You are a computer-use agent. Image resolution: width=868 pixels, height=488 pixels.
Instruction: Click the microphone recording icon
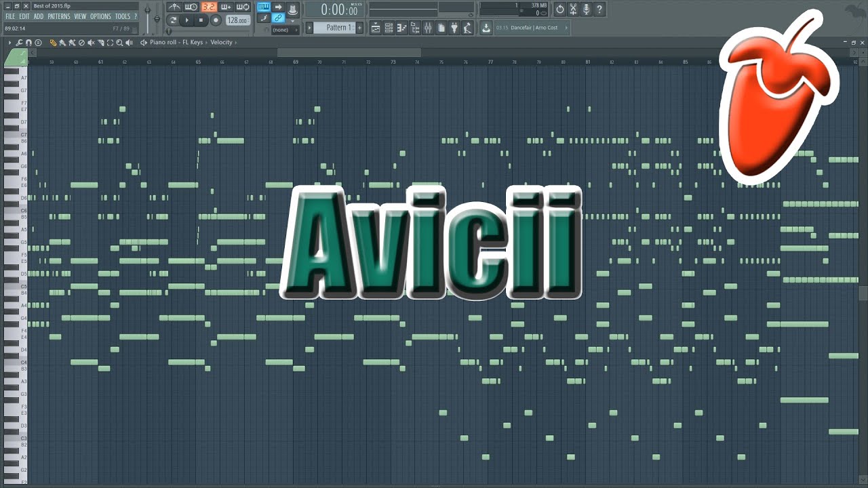(x=587, y=9)
